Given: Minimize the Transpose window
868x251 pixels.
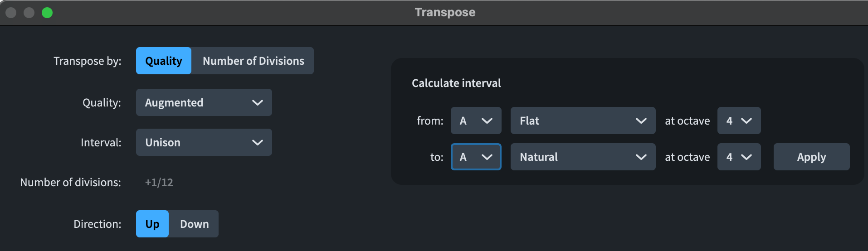Looking at the screenshot, I should pyautogui.click(x=29, y=13).
